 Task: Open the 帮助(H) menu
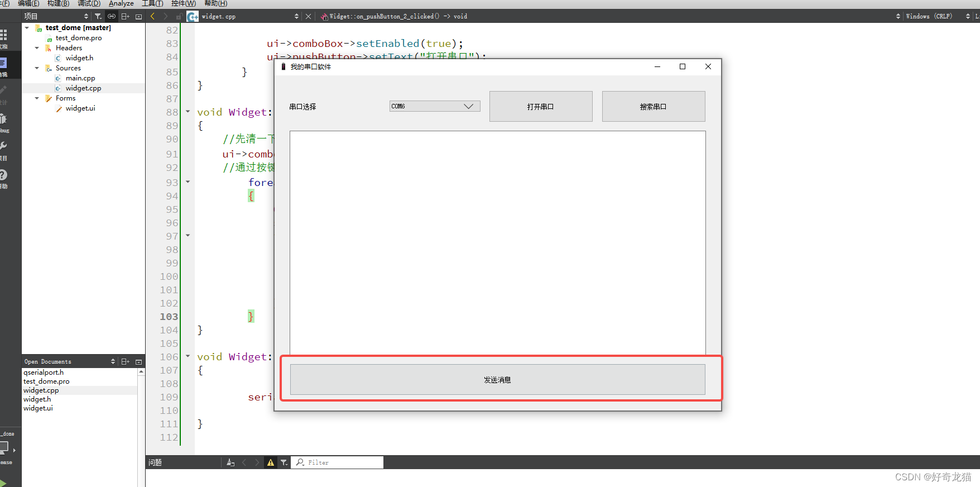tap(216, 3)
